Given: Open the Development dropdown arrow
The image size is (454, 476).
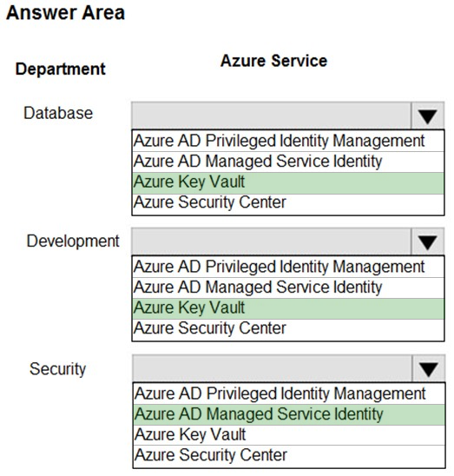Looking at the screenshot, I should coord(428,241).
